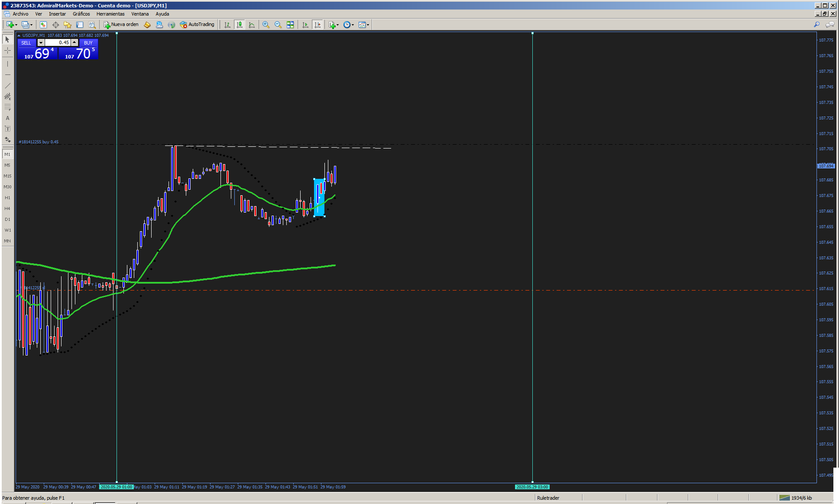Click the 0.45 volume input field
The image size is (839, 504).
58,42
